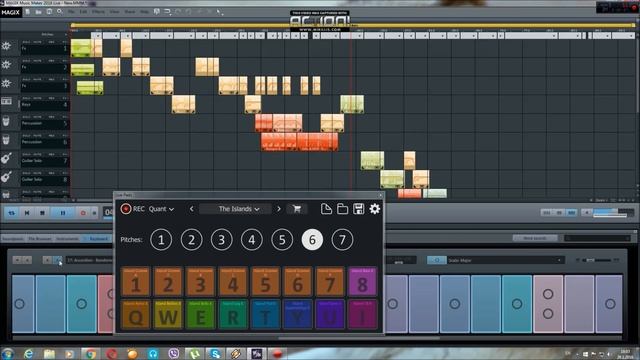This screenshot has height=360, width=640.
Task: Open Chrome from the Windows taskbar
Action: [x=91, y=353]
